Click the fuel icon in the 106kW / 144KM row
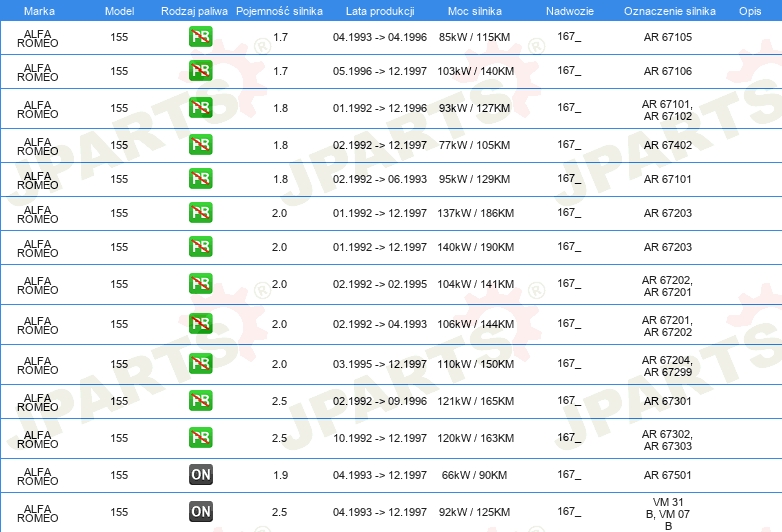 (x=200, y=324)
